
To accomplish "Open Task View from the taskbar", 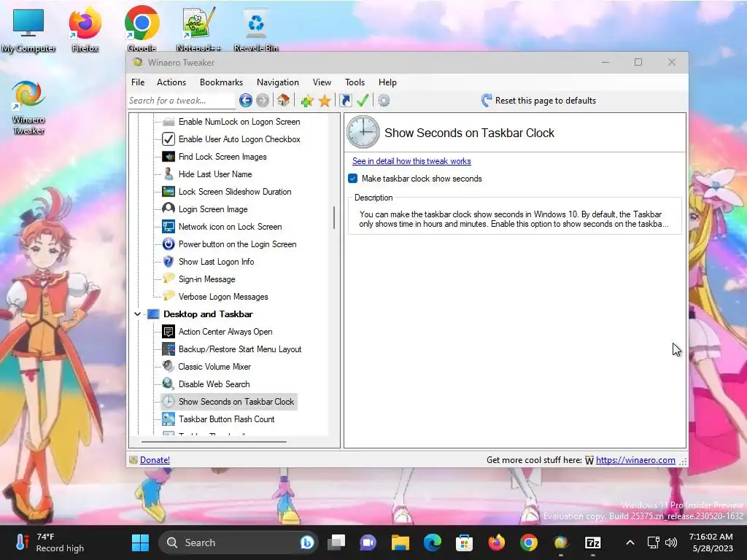I will click(336, 542).
